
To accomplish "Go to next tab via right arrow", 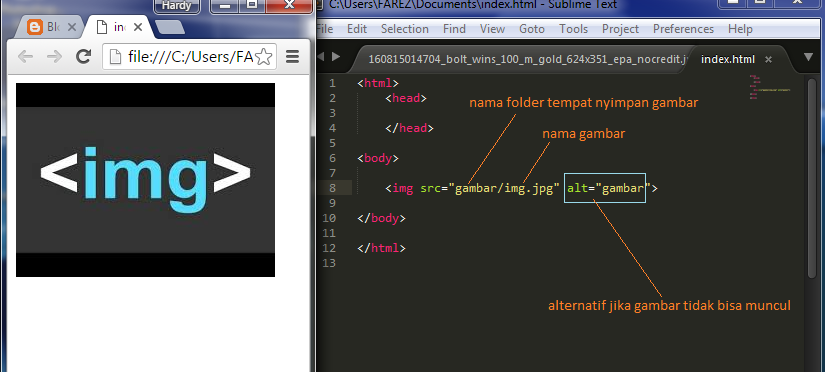I will [x=336, y=56].
